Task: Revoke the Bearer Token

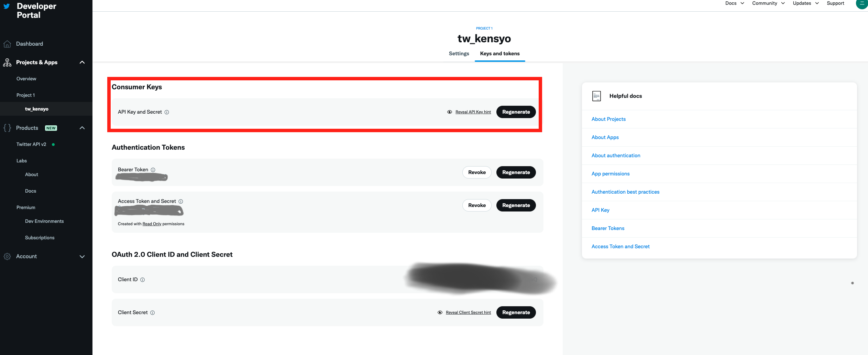Action: 477,172
